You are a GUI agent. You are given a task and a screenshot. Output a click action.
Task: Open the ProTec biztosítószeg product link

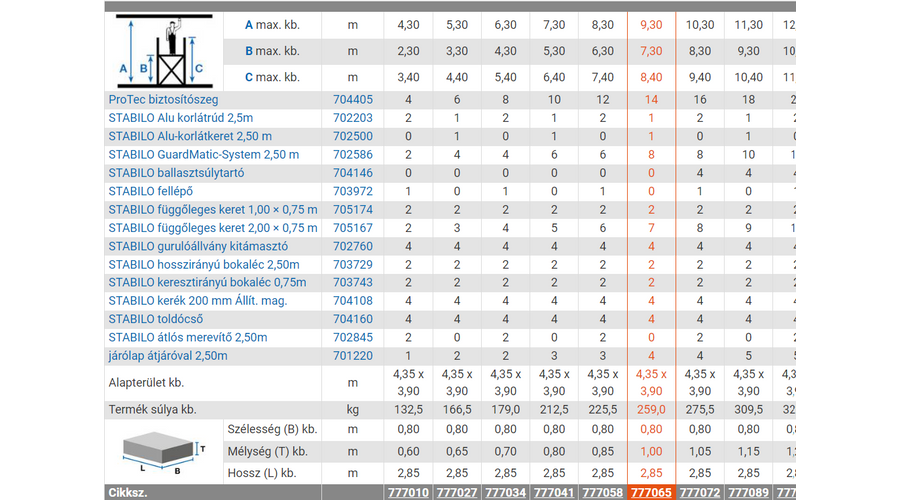(x=163, y=100)
